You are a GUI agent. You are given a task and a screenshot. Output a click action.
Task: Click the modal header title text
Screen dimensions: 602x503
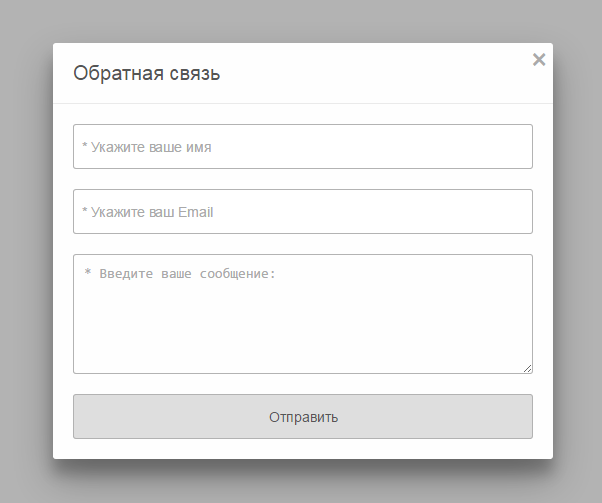coord(147,73)
